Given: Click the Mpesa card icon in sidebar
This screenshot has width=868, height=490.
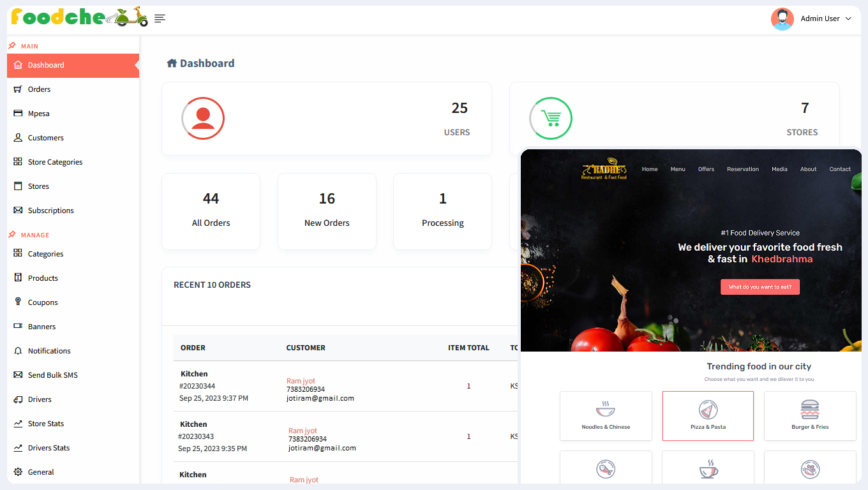Looking at the screenshot, I should click(18, 114).
